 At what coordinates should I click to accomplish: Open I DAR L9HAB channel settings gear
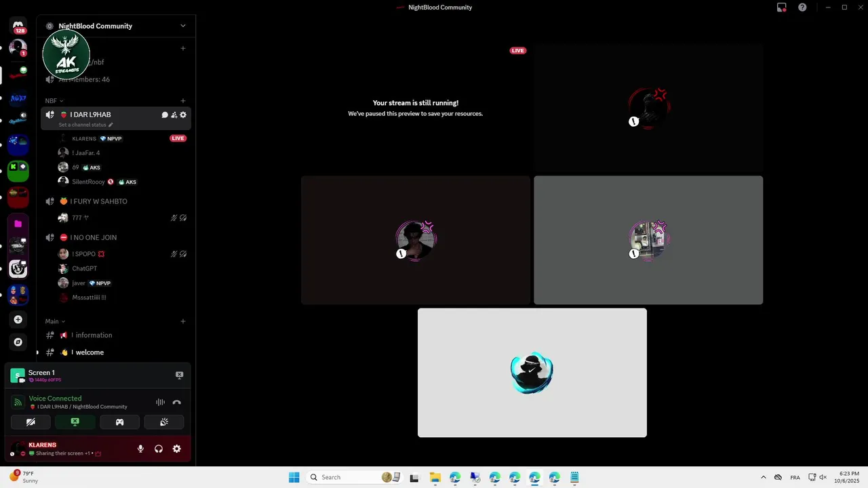pos(183,115)
